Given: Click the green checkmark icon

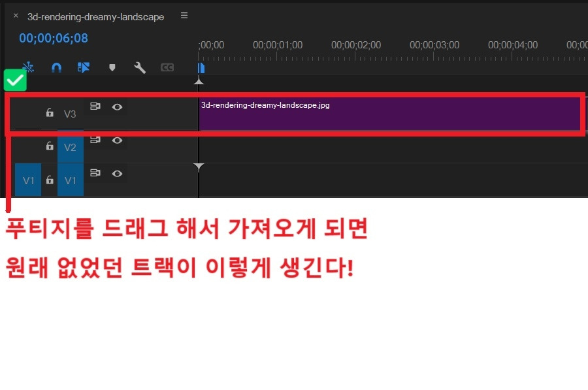Looking at the screenshot, I should pyautogui.click(x=14, y=80).
